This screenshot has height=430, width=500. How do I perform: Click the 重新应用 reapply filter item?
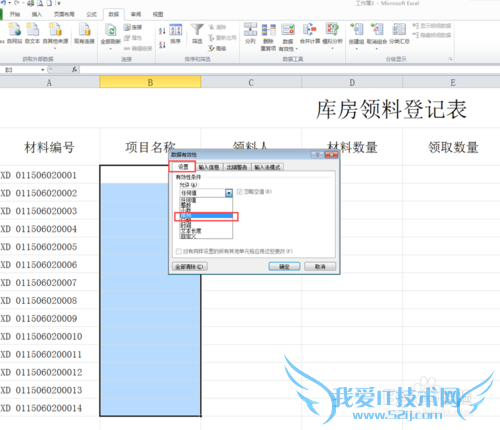222,38
